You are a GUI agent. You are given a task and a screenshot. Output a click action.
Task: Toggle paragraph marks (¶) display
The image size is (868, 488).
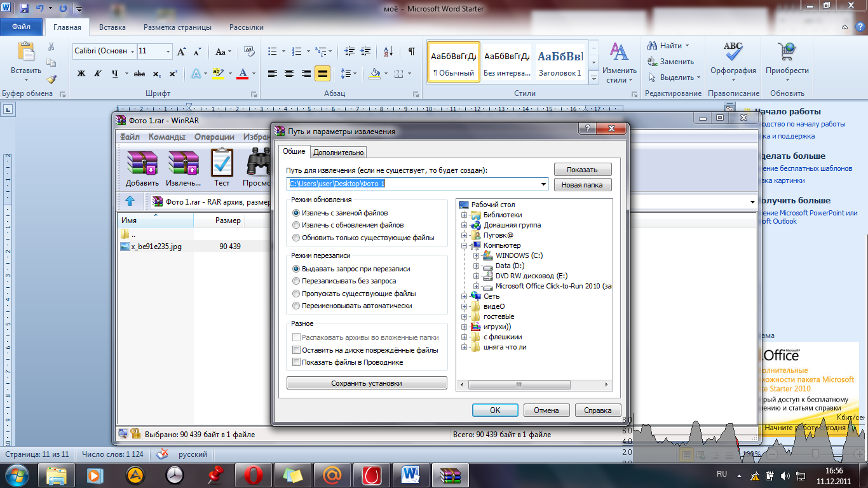pyautogui.click(x=412, y=51)
